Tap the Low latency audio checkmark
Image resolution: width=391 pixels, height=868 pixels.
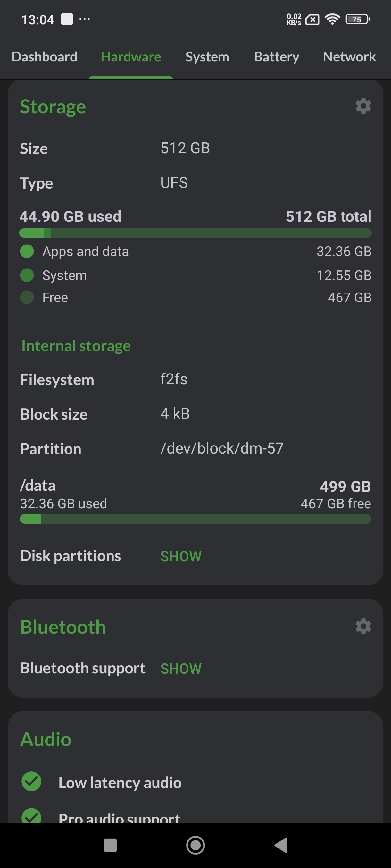point(31,781)
